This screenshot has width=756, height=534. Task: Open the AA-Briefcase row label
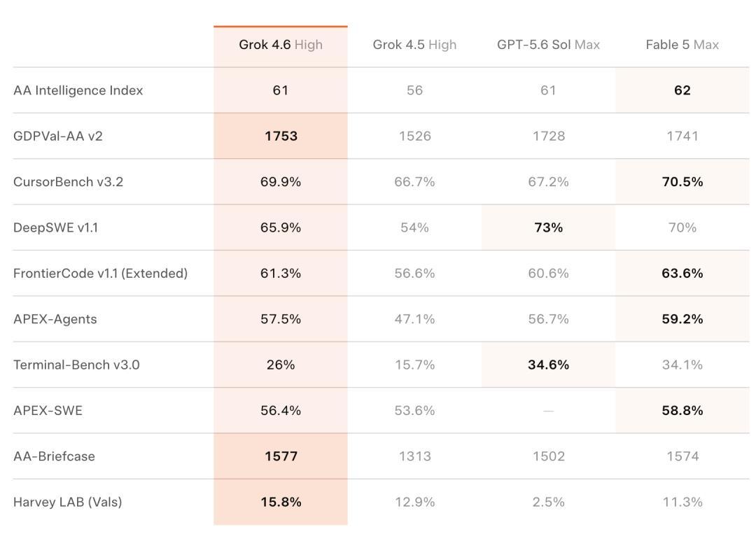click(x=54, y=457)
